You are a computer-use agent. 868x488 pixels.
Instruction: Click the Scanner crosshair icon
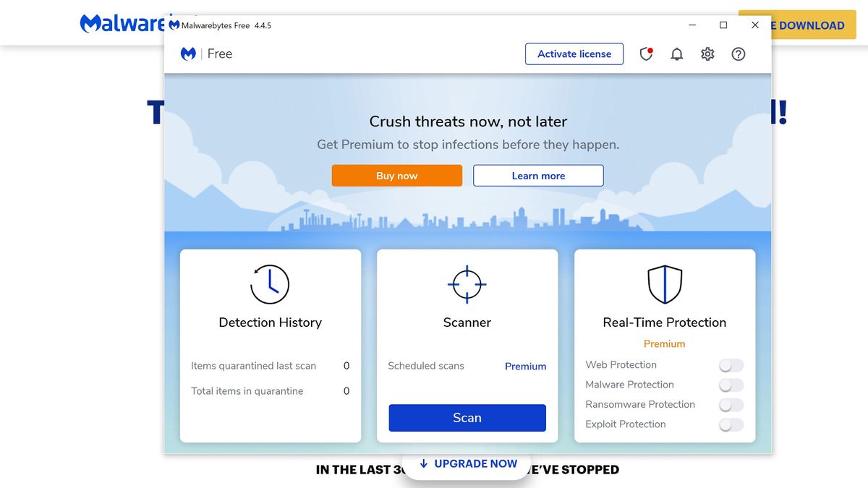pyautogui.click(x=467, y=284)
